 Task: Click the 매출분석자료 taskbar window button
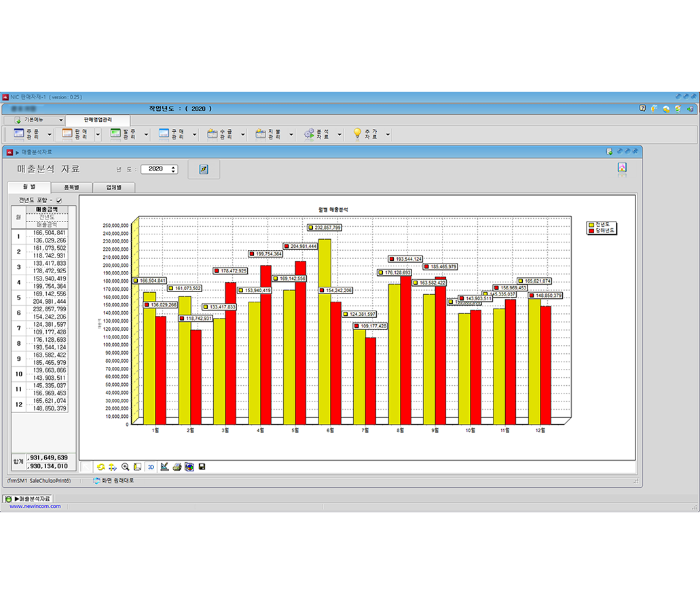coord(29,499)
